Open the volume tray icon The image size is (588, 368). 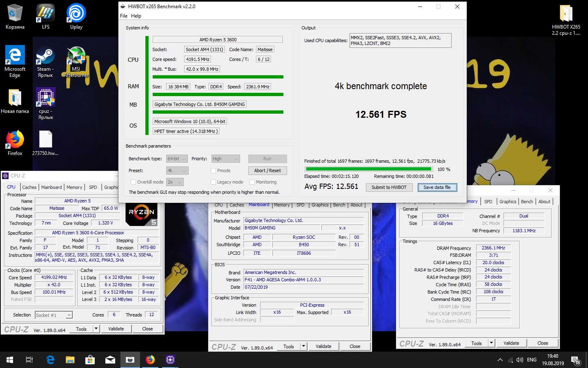520,360
